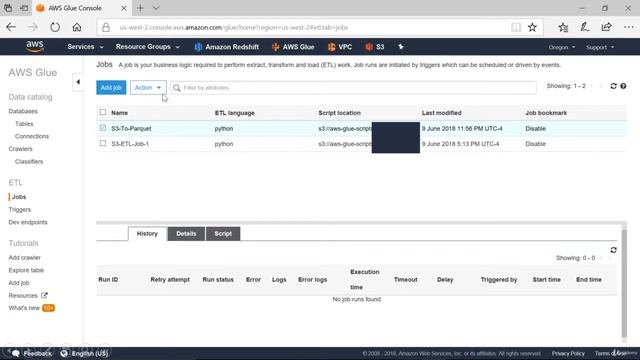Refresh the job run history
This screenshot has height=360, width=640.
(x=613, y=250)
